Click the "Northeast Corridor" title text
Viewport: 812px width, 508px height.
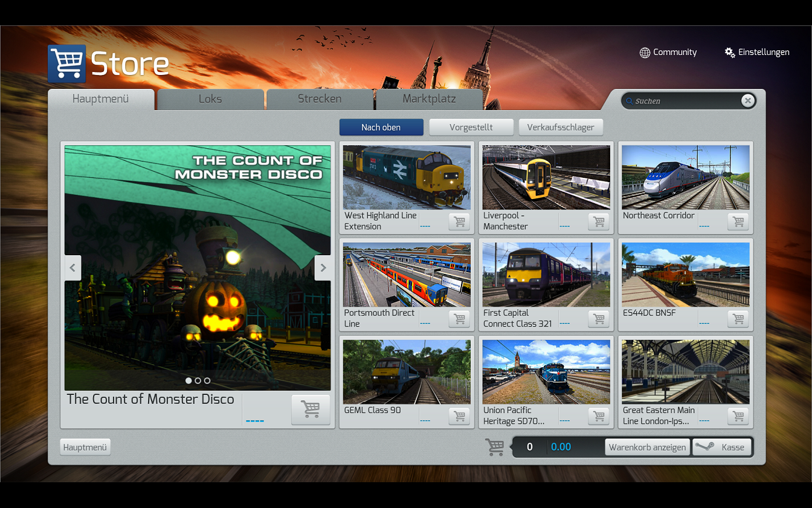point(659,215)
